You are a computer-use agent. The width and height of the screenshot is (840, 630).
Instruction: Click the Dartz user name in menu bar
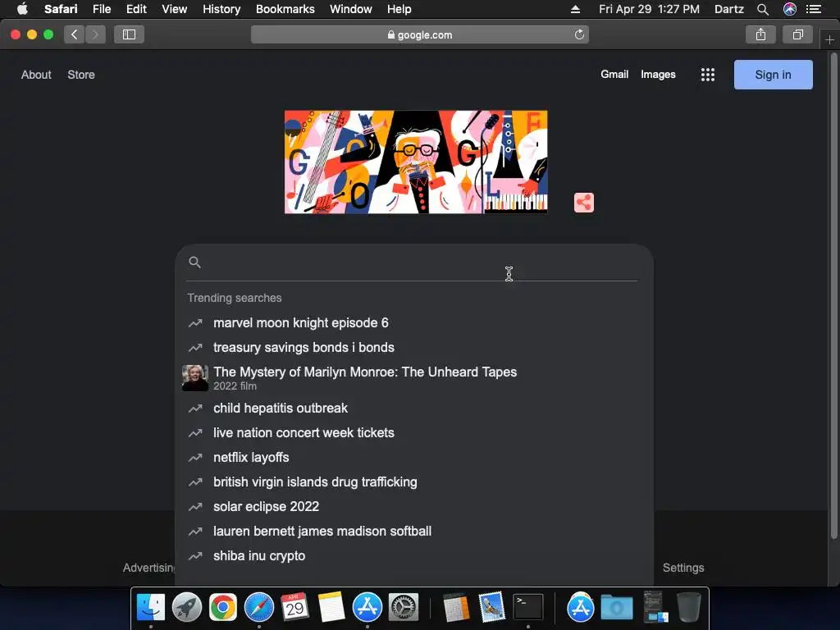click(x=728, y=9)
